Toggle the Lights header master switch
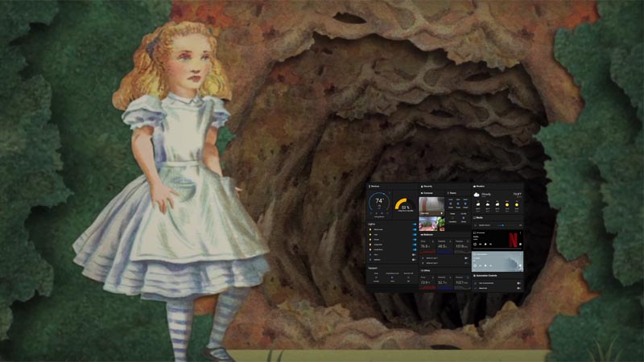The width and height of the screenshot is (644, 362). point(415,224)
